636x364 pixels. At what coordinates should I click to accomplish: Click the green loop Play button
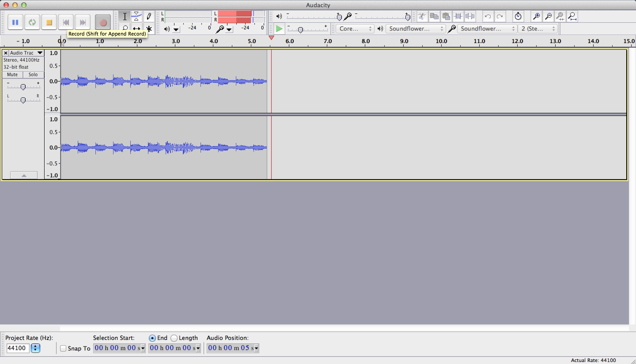click(x=32, y=23)
